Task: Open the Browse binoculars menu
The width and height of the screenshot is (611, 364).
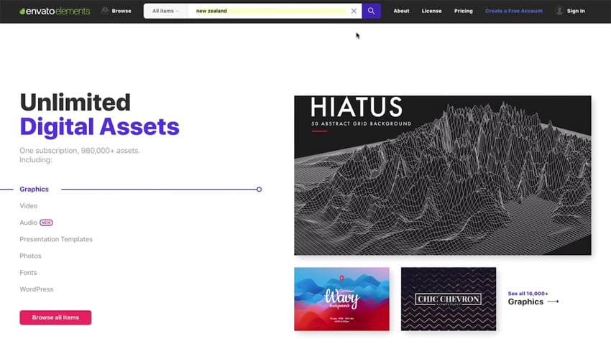Action: (116, 11)
